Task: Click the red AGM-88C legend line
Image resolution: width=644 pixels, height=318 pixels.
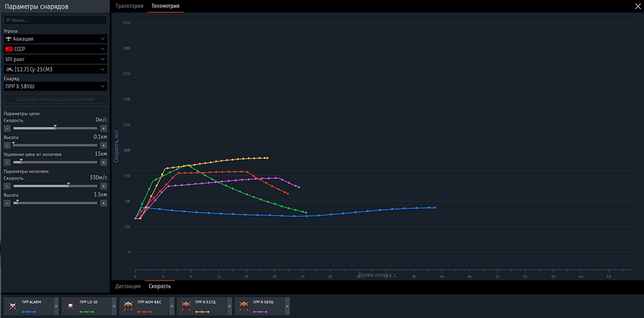Action: tap(144, 312)
